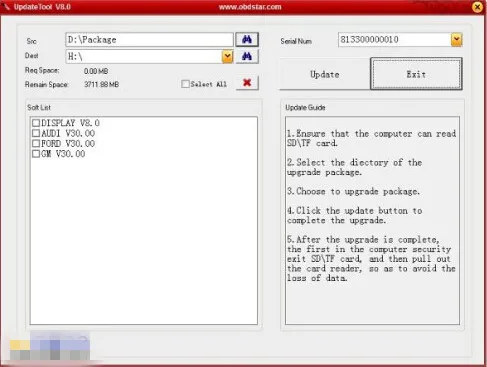Close the UpdateTool window
487x367 pixels.
pyautogui.click(x=477, y=7)
